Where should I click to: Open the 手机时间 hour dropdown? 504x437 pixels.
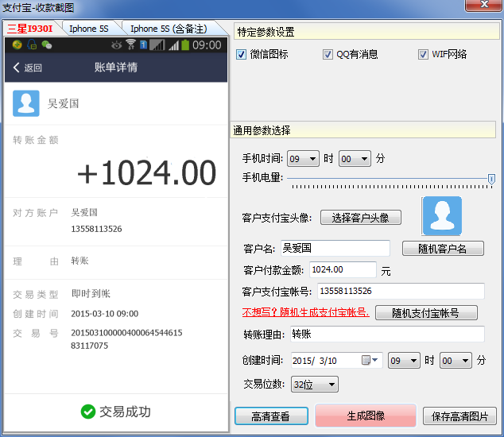click(303, 159)
